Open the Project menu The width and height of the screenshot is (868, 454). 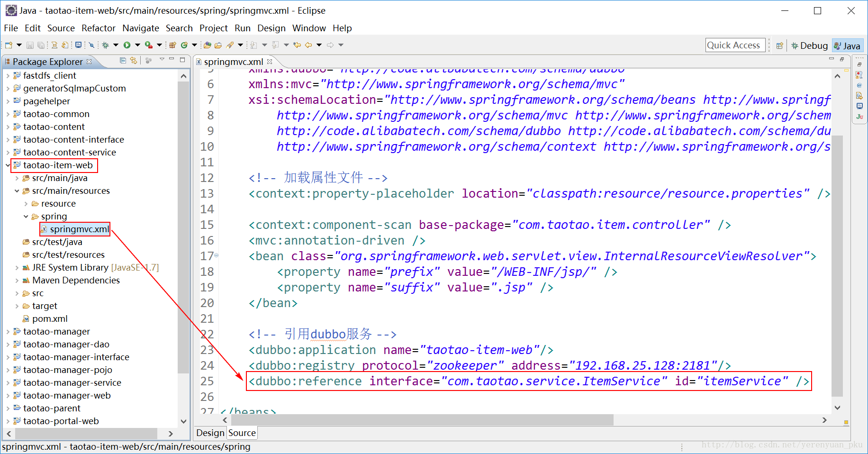pos(214,28)
